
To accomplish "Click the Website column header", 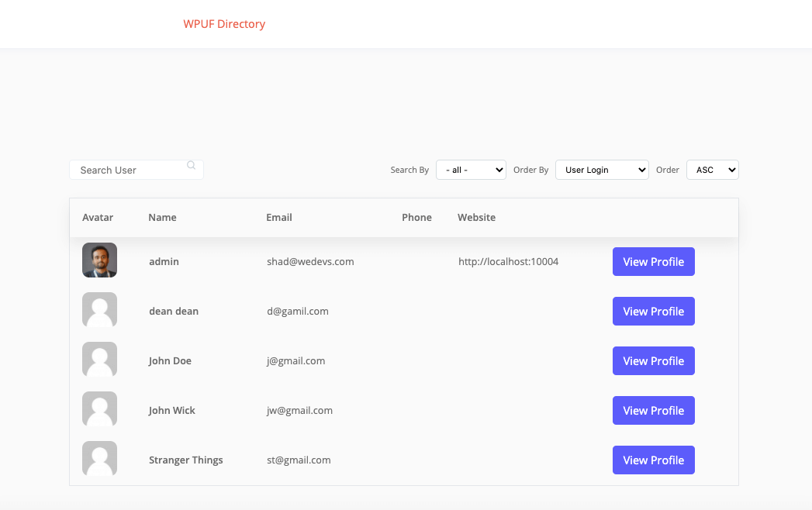I will pos(476,218).
